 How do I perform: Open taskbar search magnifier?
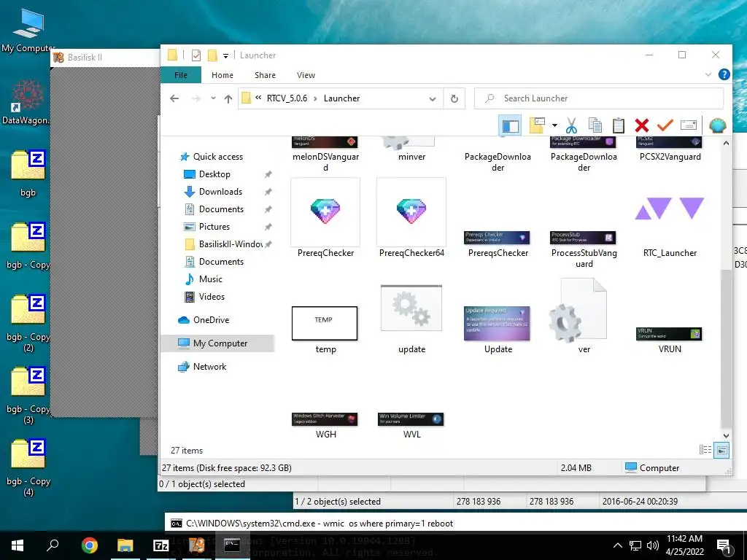point(53,545)
